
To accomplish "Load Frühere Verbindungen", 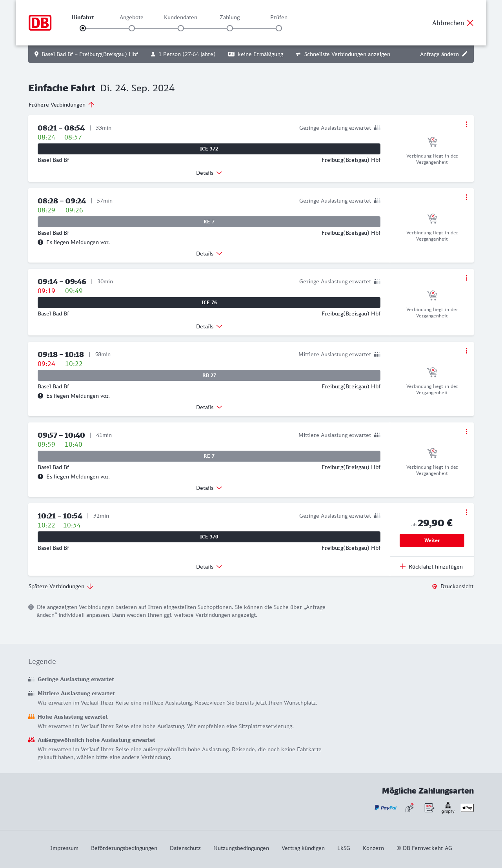I will pos(62,105).
